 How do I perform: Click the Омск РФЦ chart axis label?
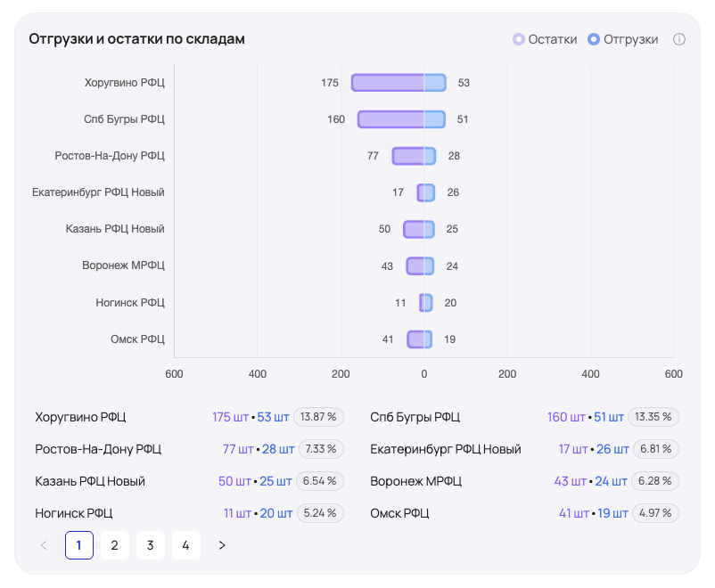coord(137,339)
